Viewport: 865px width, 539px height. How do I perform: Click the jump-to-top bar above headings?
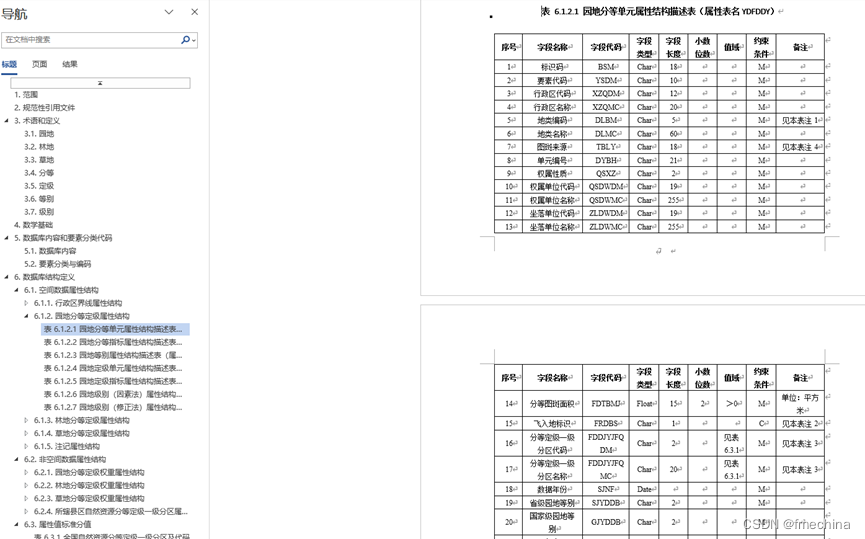click(100, 83)
